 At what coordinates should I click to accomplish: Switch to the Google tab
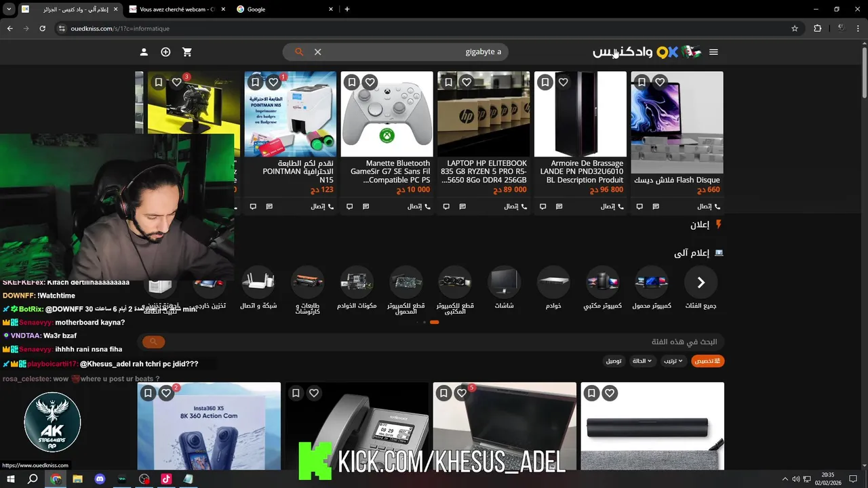(285, 9)
